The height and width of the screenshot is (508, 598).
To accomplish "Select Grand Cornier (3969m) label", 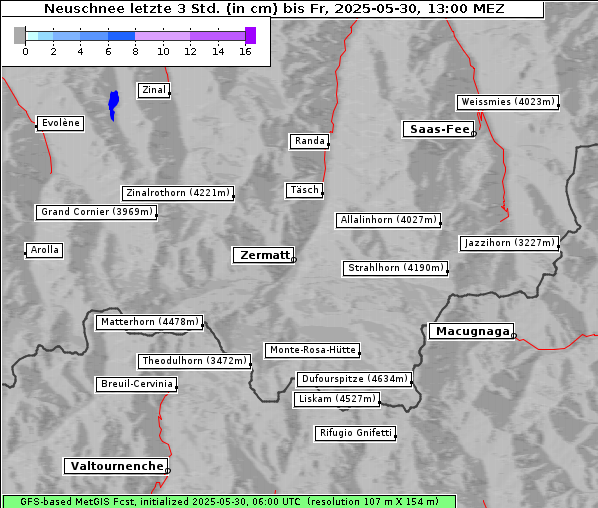I will pos(96,212).
